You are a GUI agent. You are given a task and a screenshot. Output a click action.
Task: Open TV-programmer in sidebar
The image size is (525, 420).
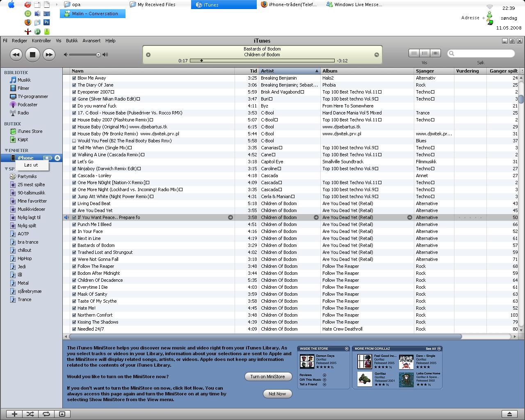33,96
